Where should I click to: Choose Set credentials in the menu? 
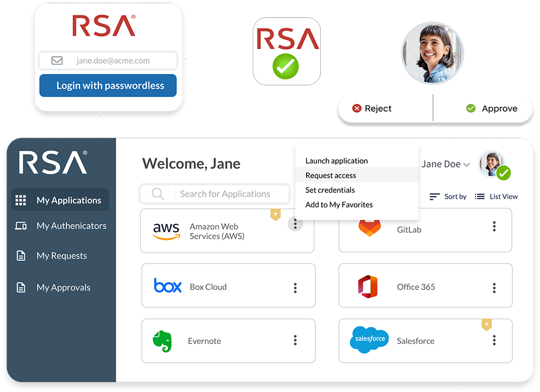point(357,190)
